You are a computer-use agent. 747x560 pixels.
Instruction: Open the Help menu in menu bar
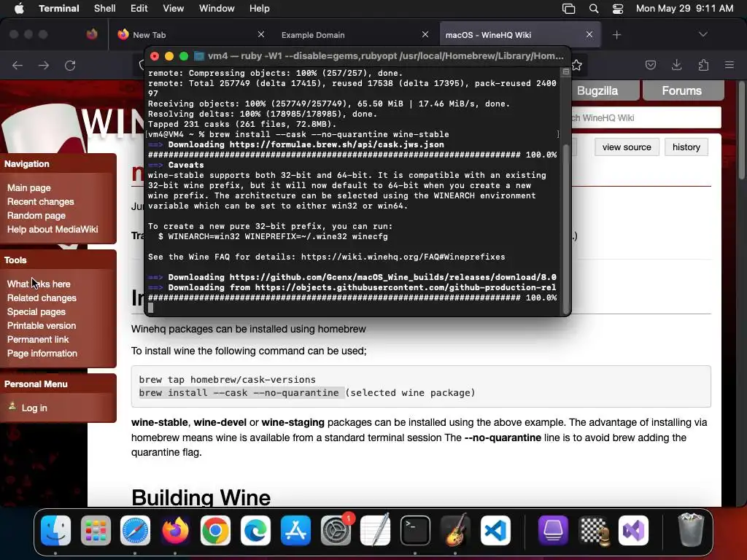tap(260, 9)
